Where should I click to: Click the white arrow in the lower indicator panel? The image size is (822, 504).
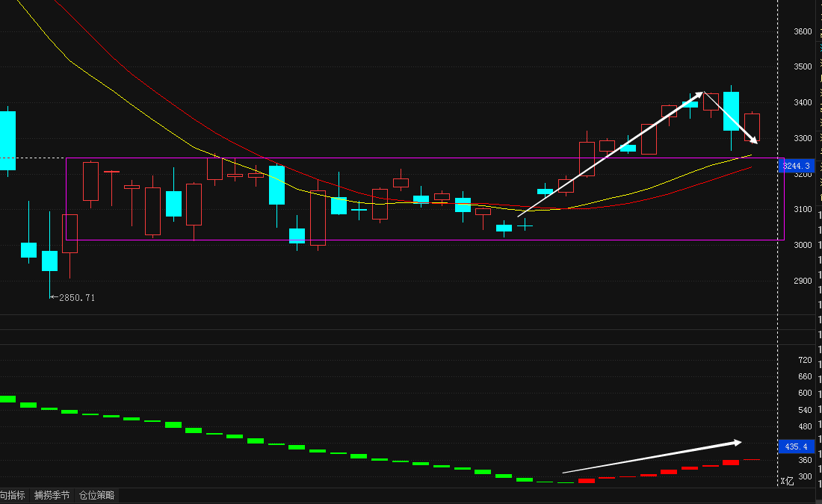pyautogui.click(x=652, y=456)
